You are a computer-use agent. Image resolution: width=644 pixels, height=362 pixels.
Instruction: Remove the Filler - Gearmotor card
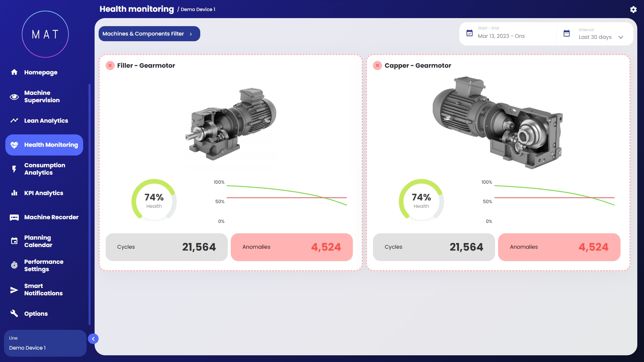coord(110,66)
